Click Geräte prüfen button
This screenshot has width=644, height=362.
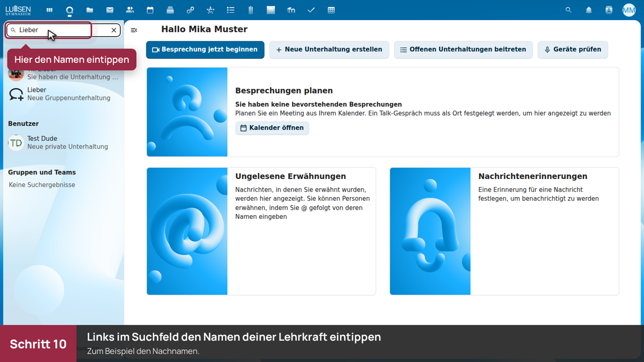pyautogui.click(x=573, y=50)
